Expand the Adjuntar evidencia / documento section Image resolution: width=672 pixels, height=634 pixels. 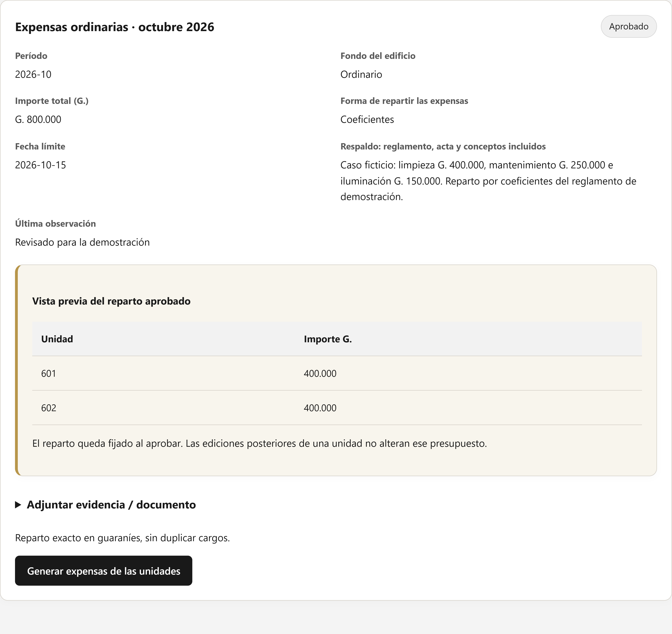pyautogui.click(x=105, y=505)
